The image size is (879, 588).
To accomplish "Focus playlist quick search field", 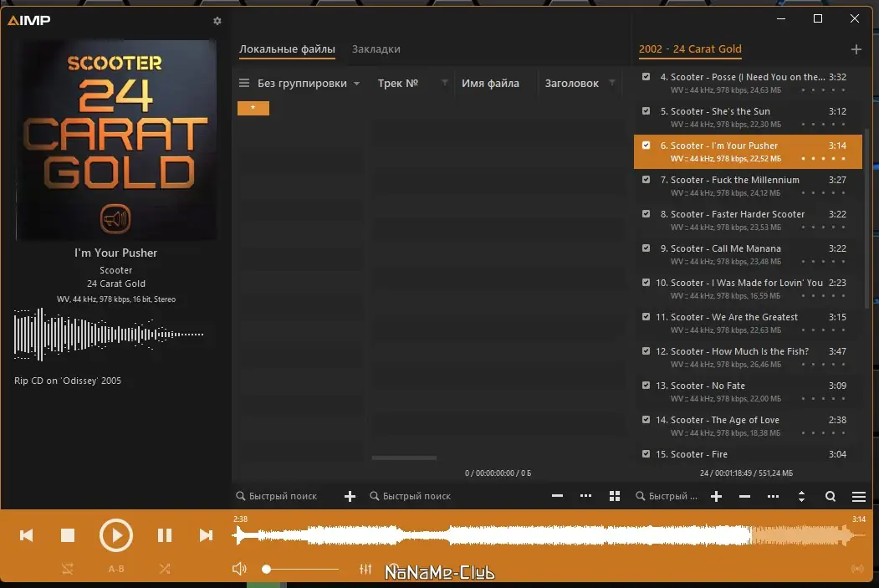I will (667, 496).
